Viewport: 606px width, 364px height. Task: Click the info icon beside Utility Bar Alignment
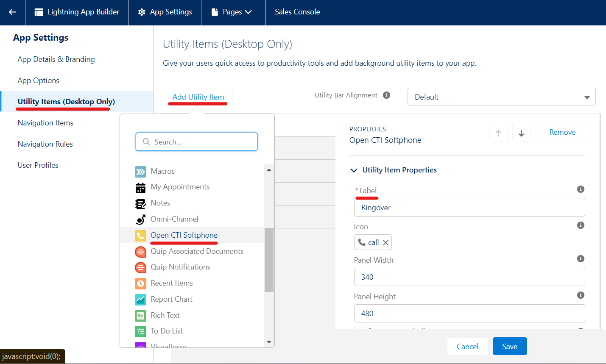(x=386, y=95)
